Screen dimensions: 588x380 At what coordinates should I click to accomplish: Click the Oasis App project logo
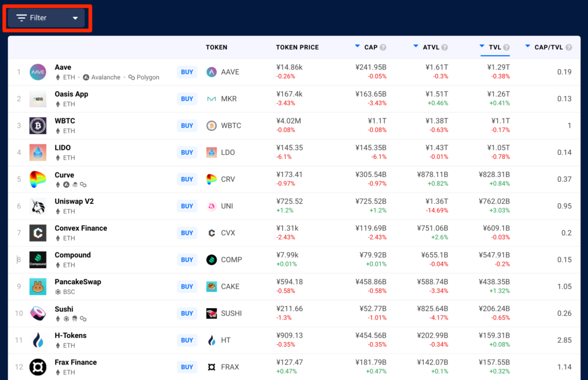[38, 99]
